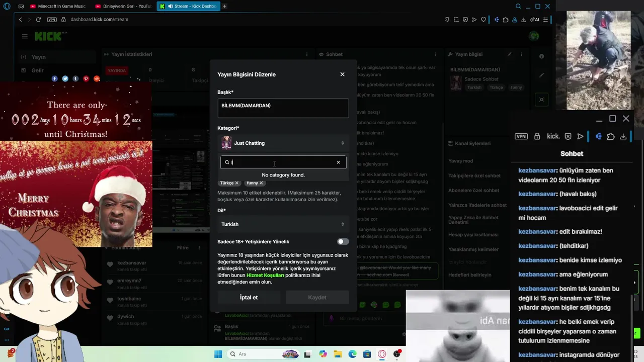
Task: Open the Hizmet Koşulları link
Action: coord(265,275)
